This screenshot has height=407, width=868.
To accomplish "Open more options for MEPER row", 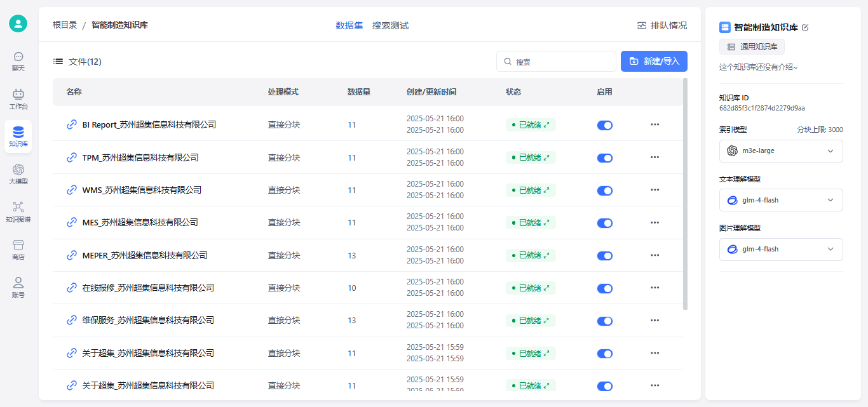I will point(654,255).
